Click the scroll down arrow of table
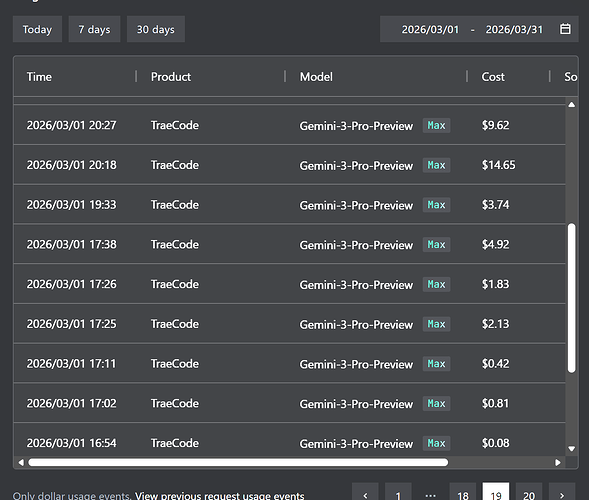This screenshot has width=589, height=500. [571, 449]
